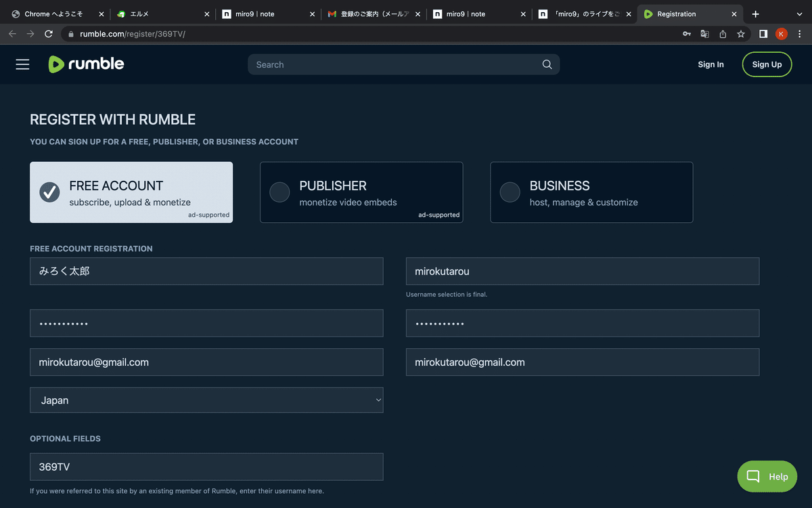Open the Japan country dropdown
812x508 pixels.
(206, 400)
